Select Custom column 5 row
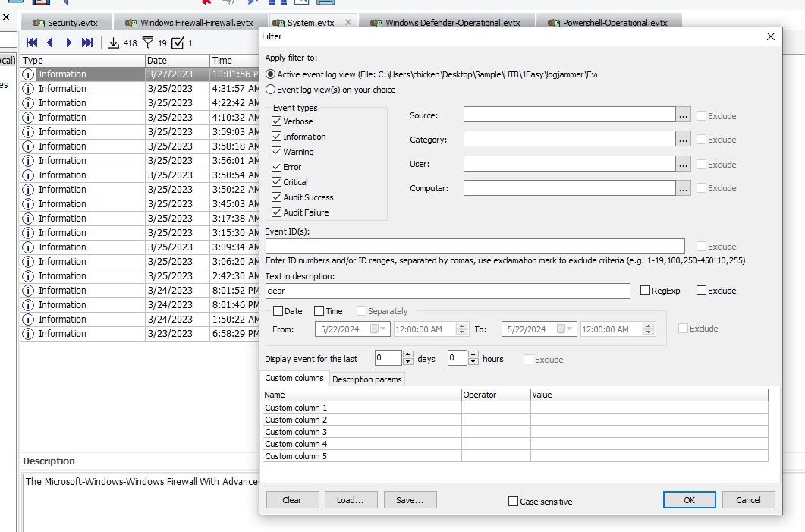 pyautogui.click(x=515, y=456)
